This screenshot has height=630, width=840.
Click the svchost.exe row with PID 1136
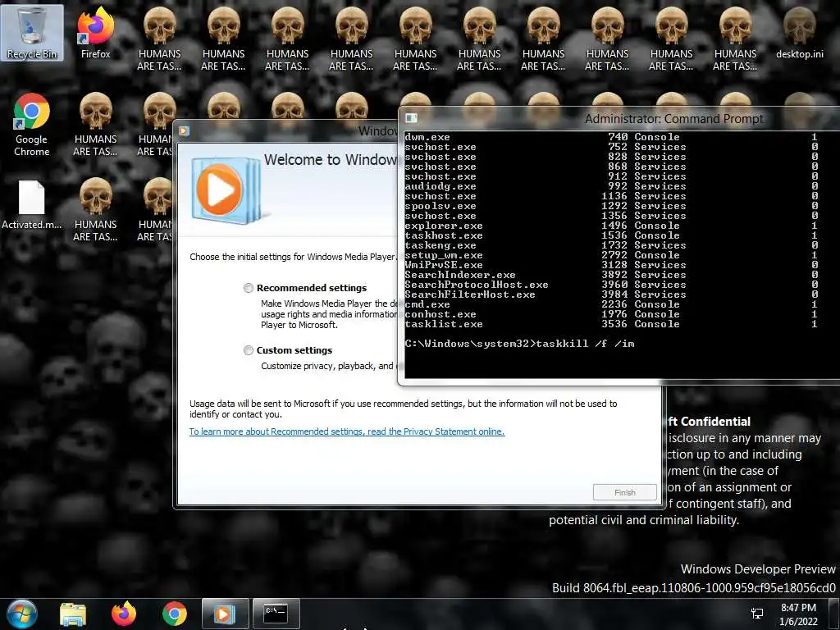611,197
